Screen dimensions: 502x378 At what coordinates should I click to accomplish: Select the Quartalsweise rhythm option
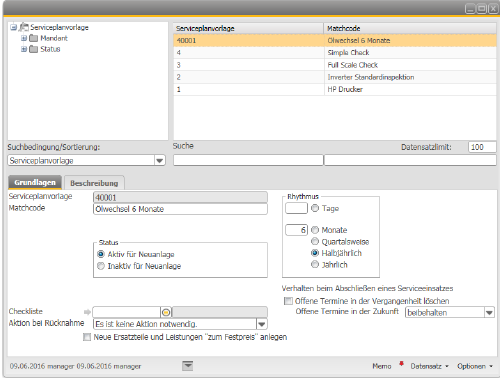click(x=315, y=241)
